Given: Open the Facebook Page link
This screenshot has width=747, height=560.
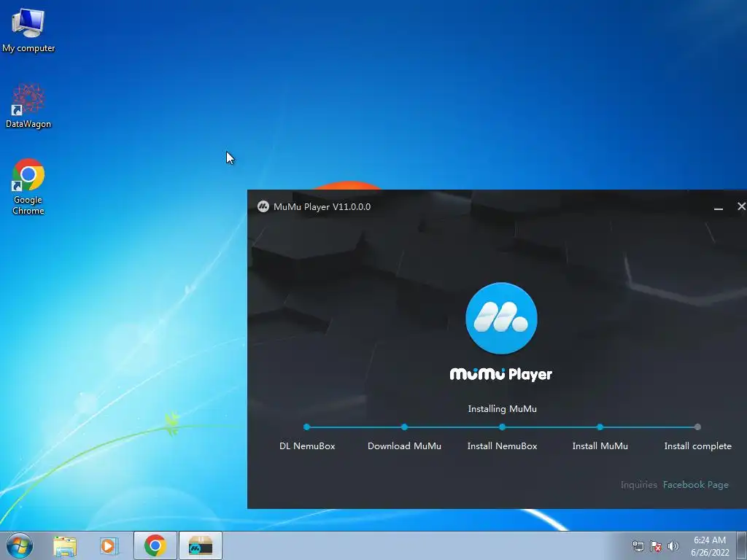Looking at the screenshot, I should (x=695, y=485).
